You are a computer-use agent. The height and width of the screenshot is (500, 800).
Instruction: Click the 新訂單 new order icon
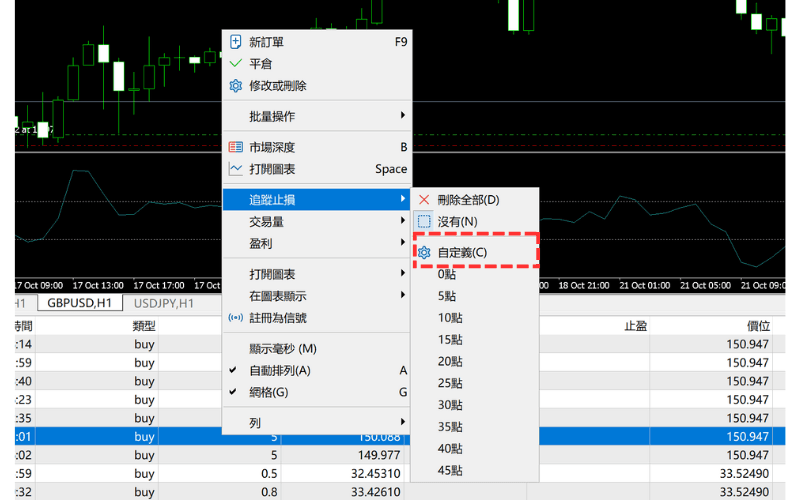click(x=236, y=42)
